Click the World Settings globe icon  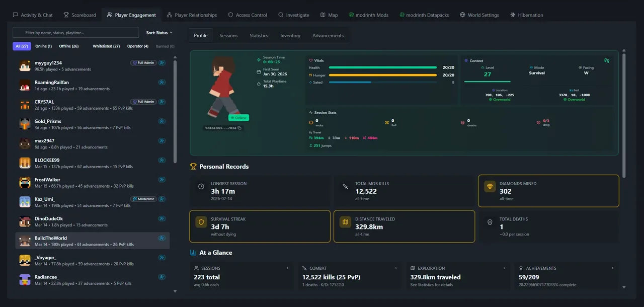[462, 15]
